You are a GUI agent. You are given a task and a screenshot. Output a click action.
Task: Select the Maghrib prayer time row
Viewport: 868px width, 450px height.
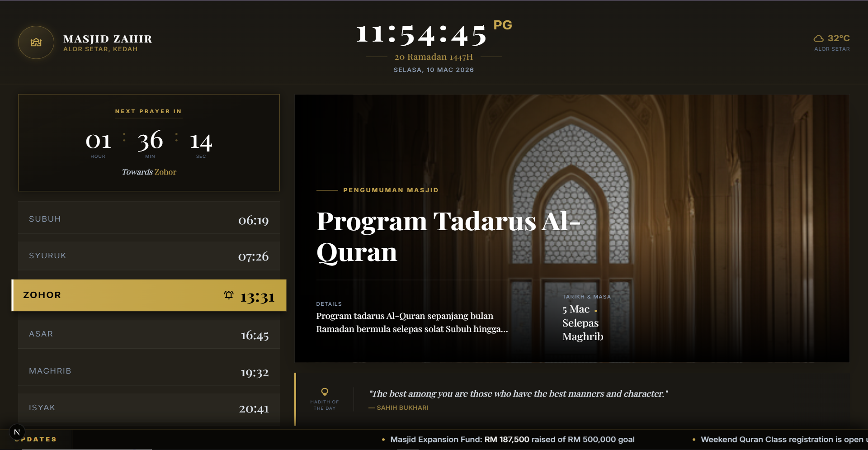point(149,371)
